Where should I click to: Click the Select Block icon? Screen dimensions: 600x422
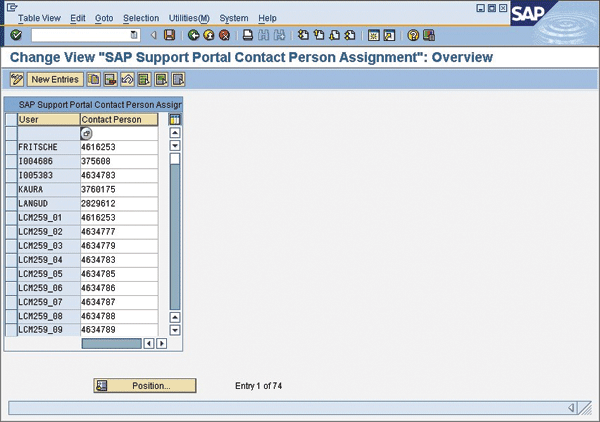tap(161, 80)
